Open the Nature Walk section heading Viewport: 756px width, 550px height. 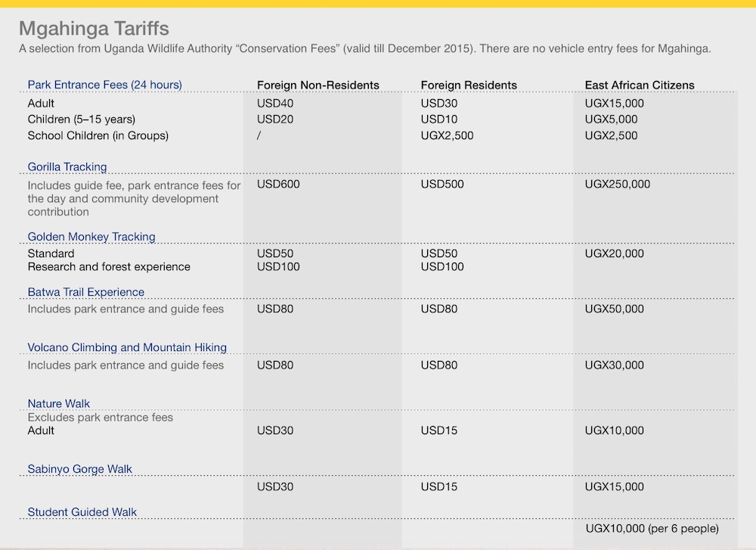[57, 403]
